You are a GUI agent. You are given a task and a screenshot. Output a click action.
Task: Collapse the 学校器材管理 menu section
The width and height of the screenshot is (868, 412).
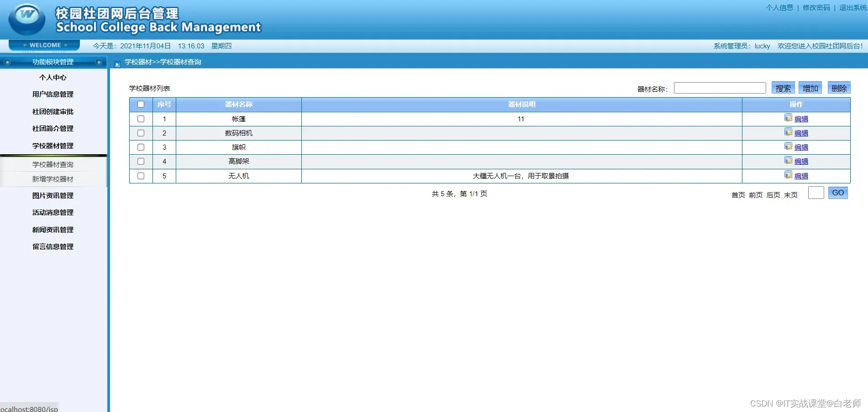(53, 146)
